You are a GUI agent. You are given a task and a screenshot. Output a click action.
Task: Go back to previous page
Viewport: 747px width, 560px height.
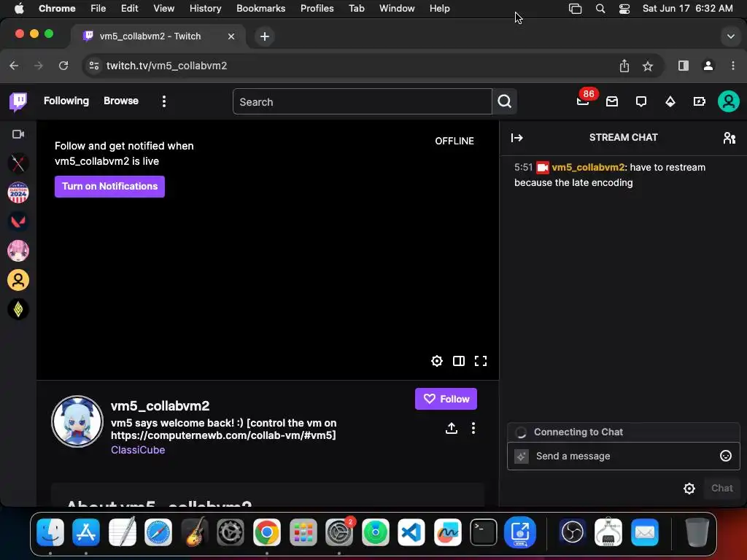[15, 66]
